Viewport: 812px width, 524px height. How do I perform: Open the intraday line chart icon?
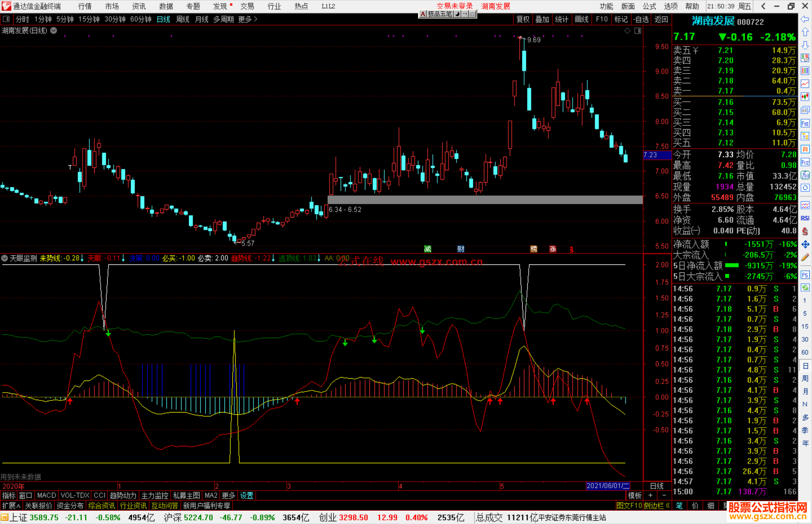pyautogui.click(x=805, y=84)
